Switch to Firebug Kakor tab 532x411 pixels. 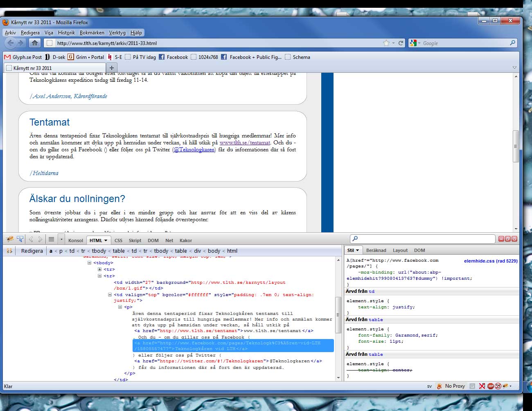pyautogui.click(x=186, y=240)
